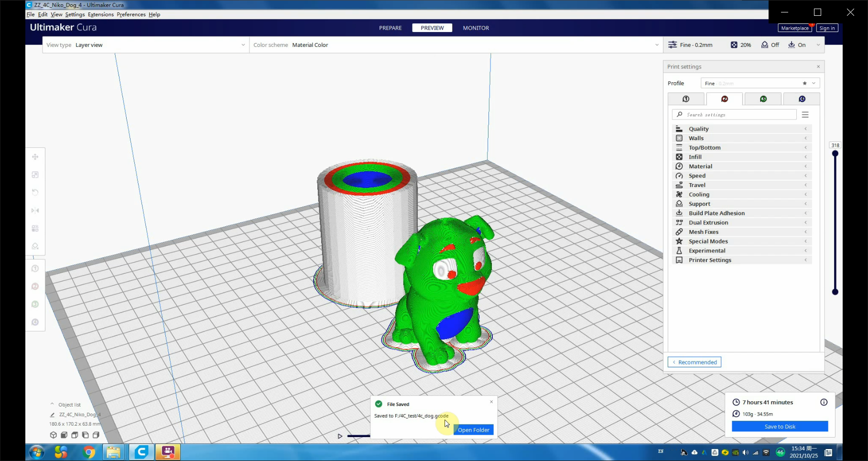This screenshot has width=868, height=461.
Task: Assign extruder 2 in left toolbar
Action: [x=35, y=286]
